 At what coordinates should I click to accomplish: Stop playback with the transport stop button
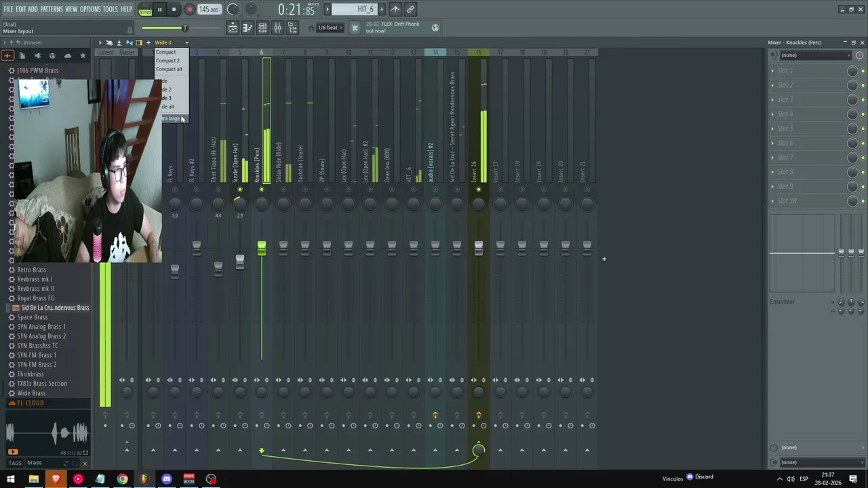pyautogui.click(x=174, y=9)
